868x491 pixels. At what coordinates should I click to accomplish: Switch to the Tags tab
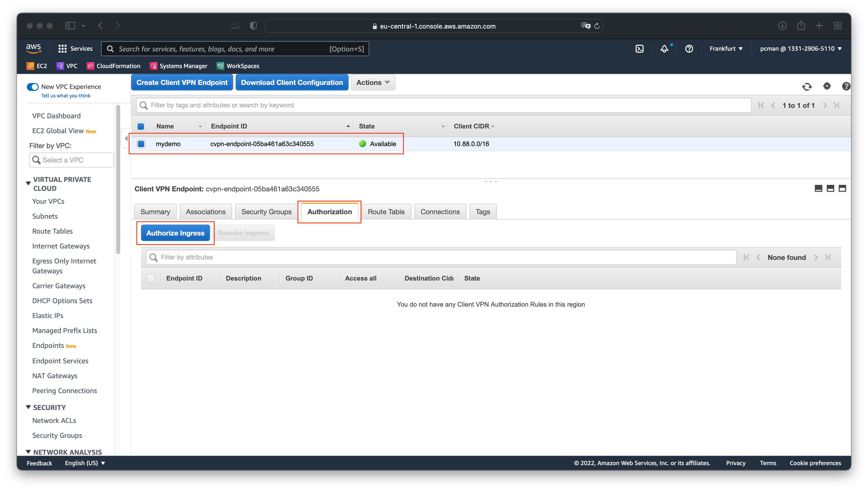click(x=482, y=212)
